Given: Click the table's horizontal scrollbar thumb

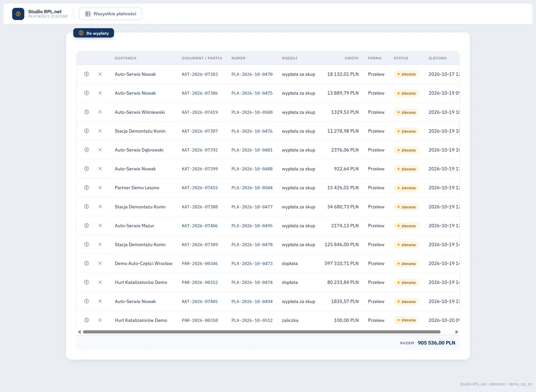Looking at the screenshot, I should (x=262, y=332).
